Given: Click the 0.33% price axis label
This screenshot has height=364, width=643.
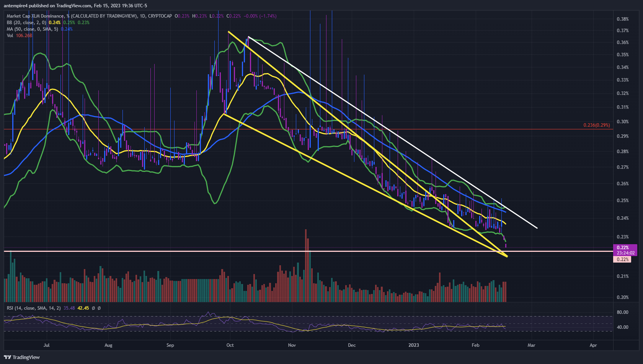Looking at the screenshot, I should tap(623, 80).
